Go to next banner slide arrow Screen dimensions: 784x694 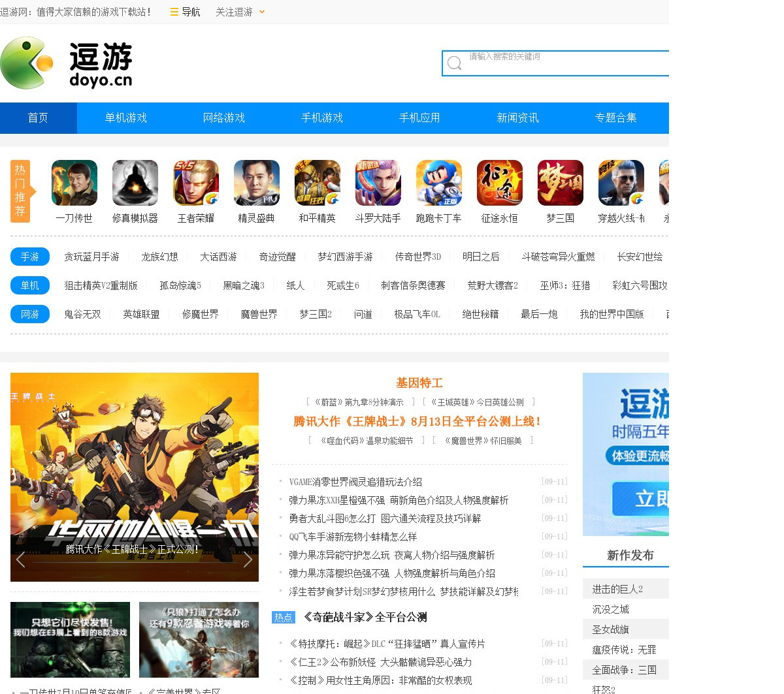click(248, 559)
